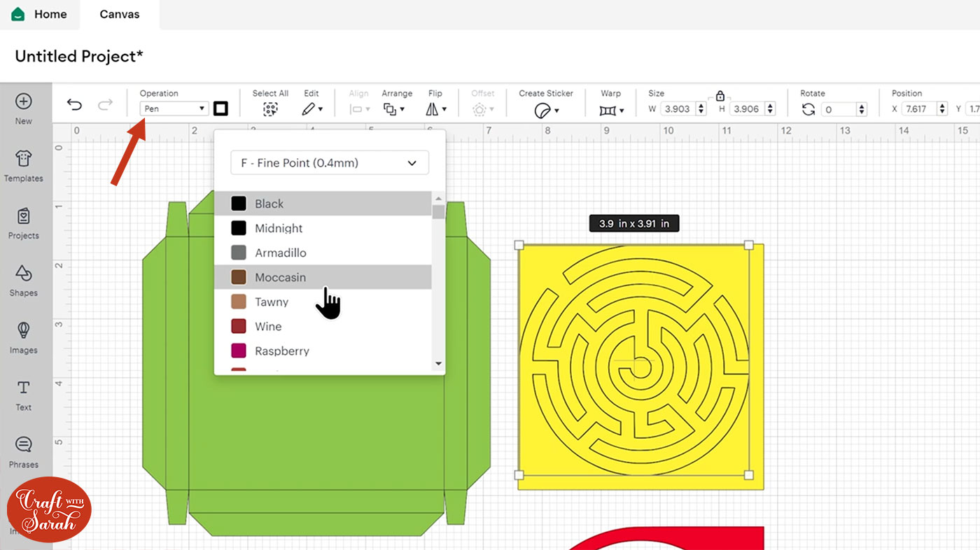Select the Moccasin pen color

(x=281, y=277)
